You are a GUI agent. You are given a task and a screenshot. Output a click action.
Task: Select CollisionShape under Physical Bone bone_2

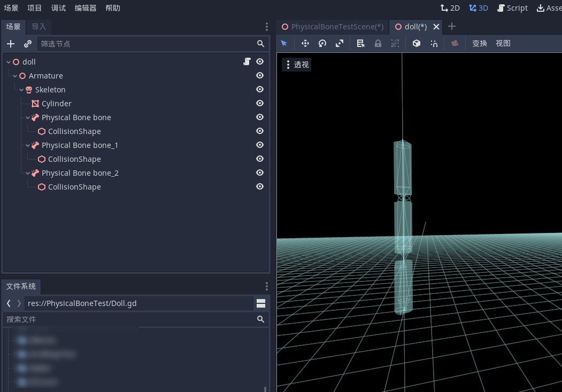[74, 187]
